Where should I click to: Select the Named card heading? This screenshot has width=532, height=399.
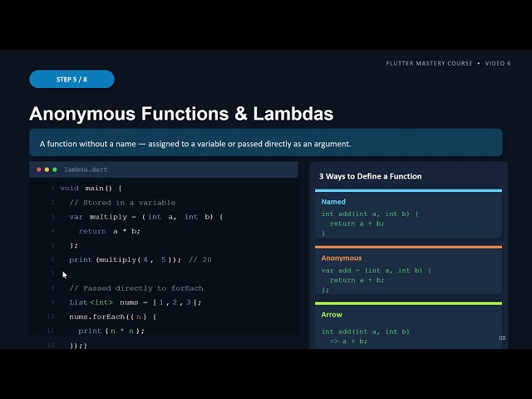coord(333,201)
